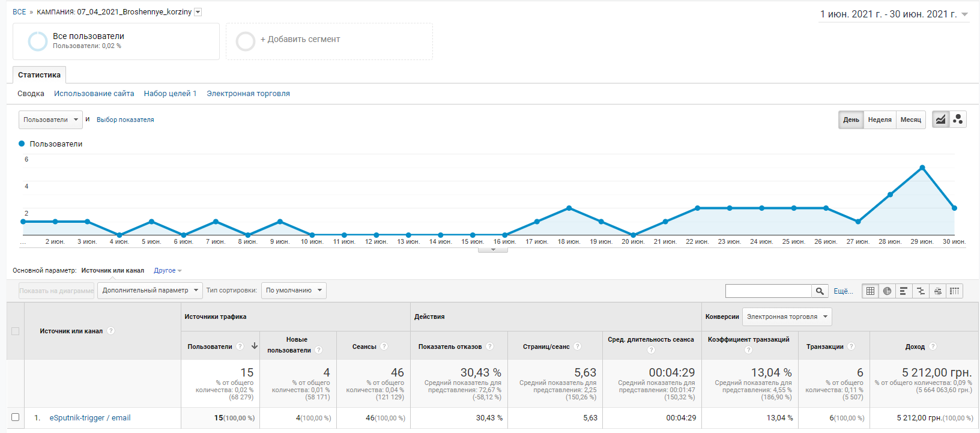980x433 pixels.
Task: Switch to motion chart bubbles icon
Action: (x=958, y=120)
